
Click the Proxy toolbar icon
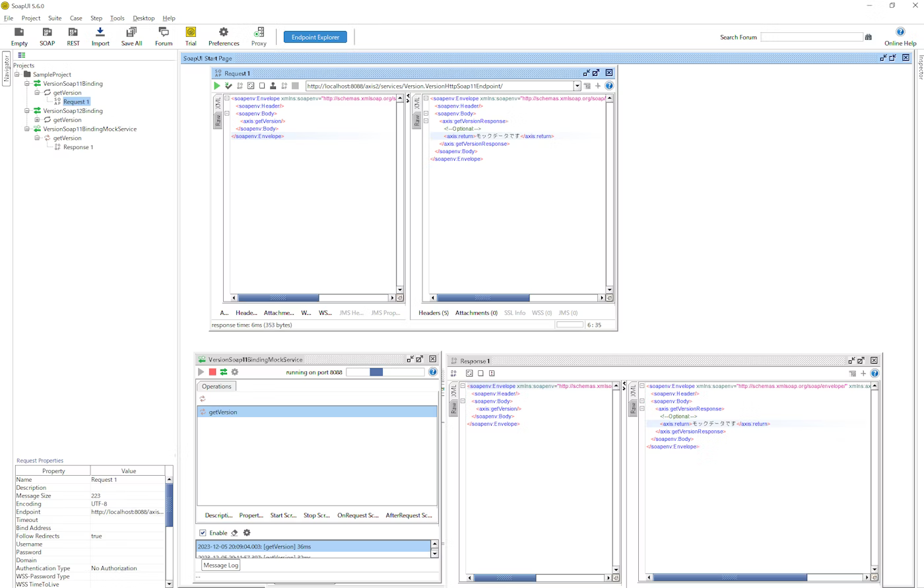(259, 36)
